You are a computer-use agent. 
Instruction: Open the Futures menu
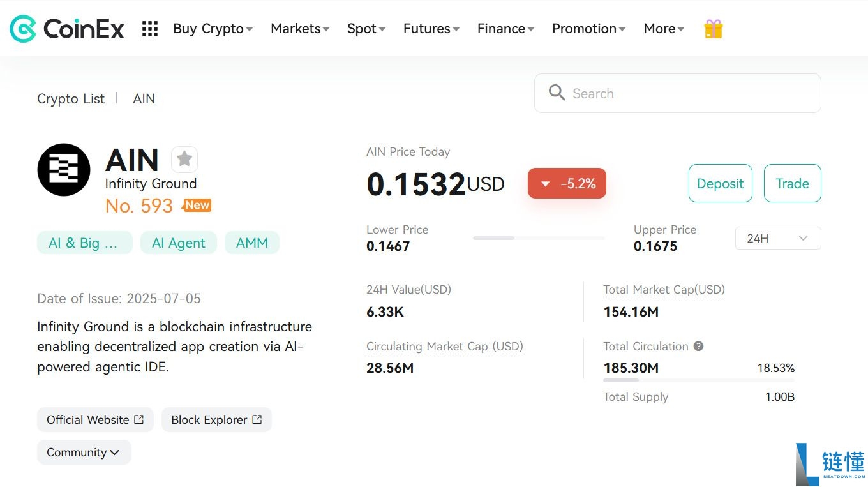pos(431,29)
